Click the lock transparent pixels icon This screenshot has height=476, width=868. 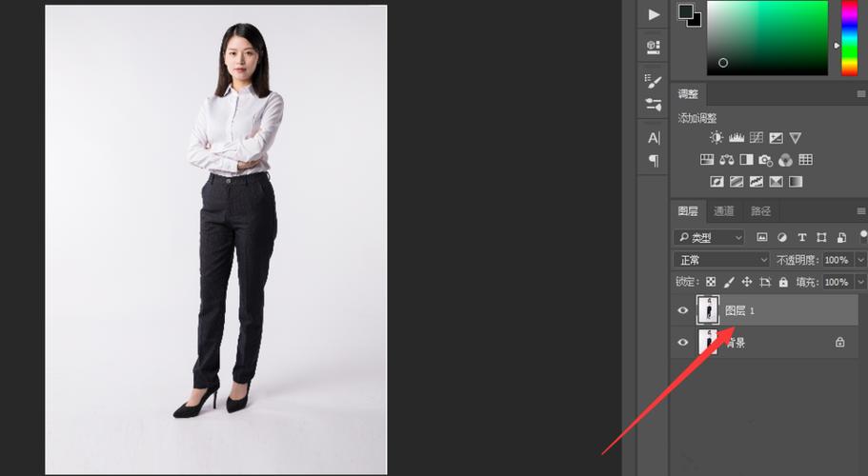[x=712, y=282]
